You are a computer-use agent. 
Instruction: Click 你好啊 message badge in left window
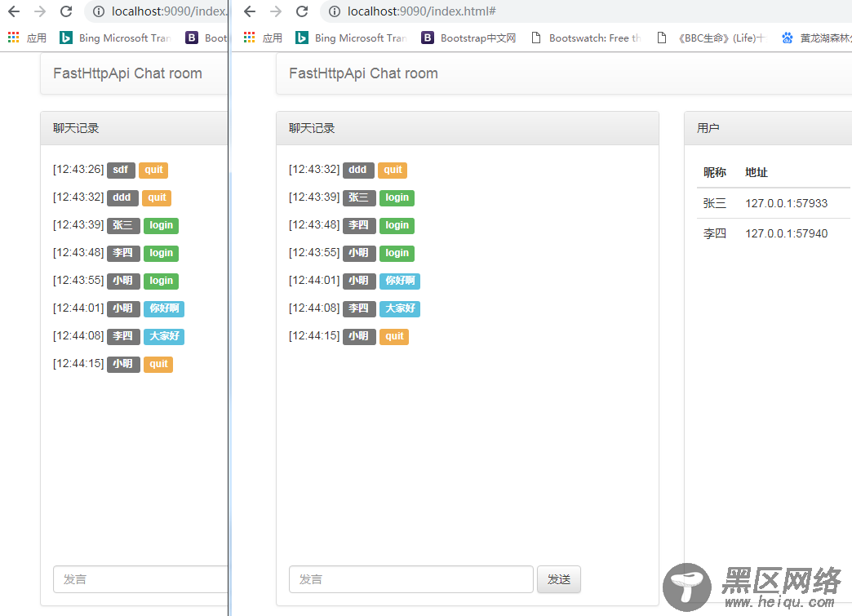[x=164, y=308]
